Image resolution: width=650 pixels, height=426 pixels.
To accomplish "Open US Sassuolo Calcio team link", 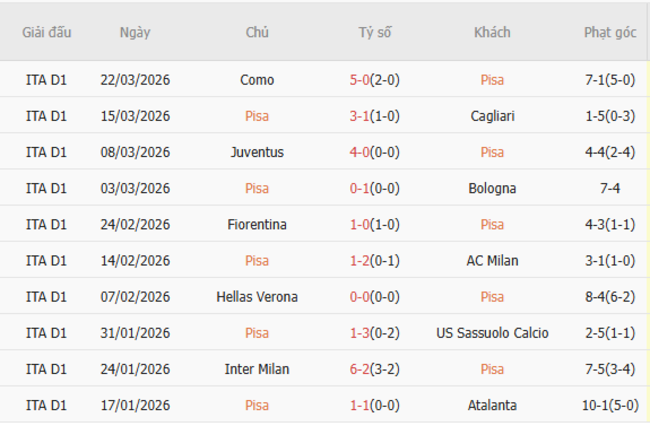I will [492, 333].
